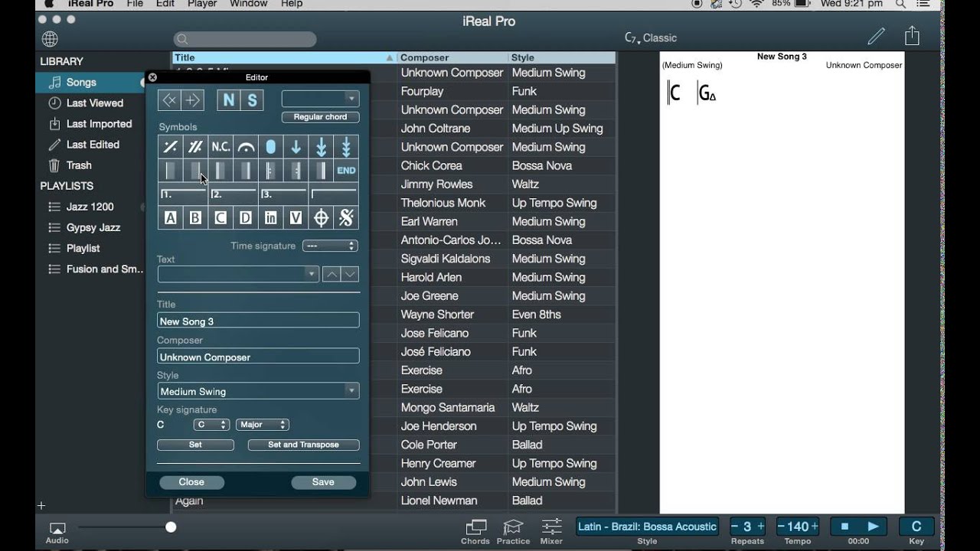Open the C7 Classic font dropdown
Screen dimensions: 980x551
pos(651,37)
